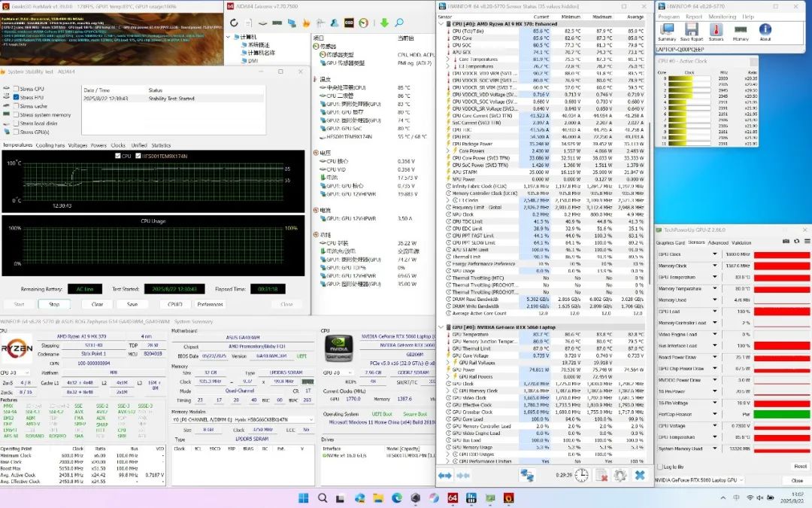The image size is (812, 508).
Task: Enable the Stress GPU(s) checkbox
Action: coord(16,132)
